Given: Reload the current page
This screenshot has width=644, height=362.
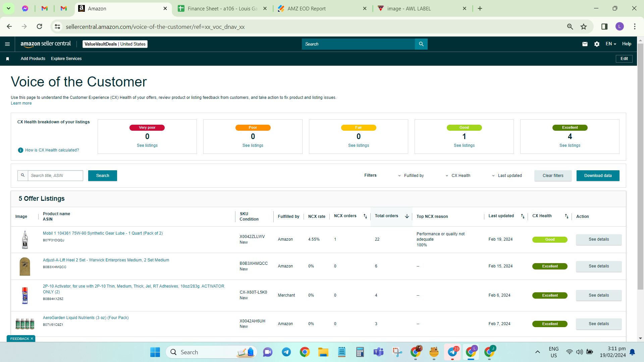Looking at the screenshot, I should (40, 26).
